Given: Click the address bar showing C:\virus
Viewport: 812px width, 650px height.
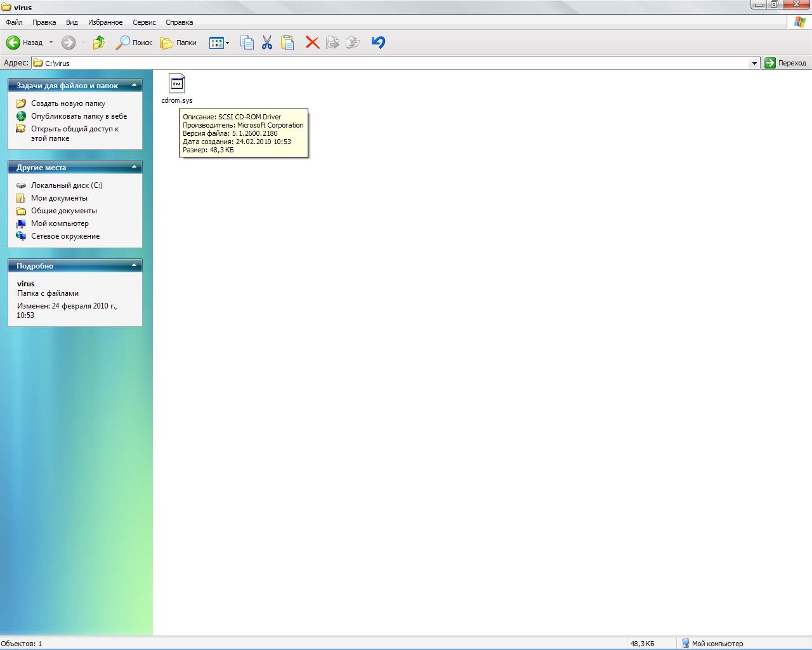Looking at the screenshot, I should [x=396, y=63].
